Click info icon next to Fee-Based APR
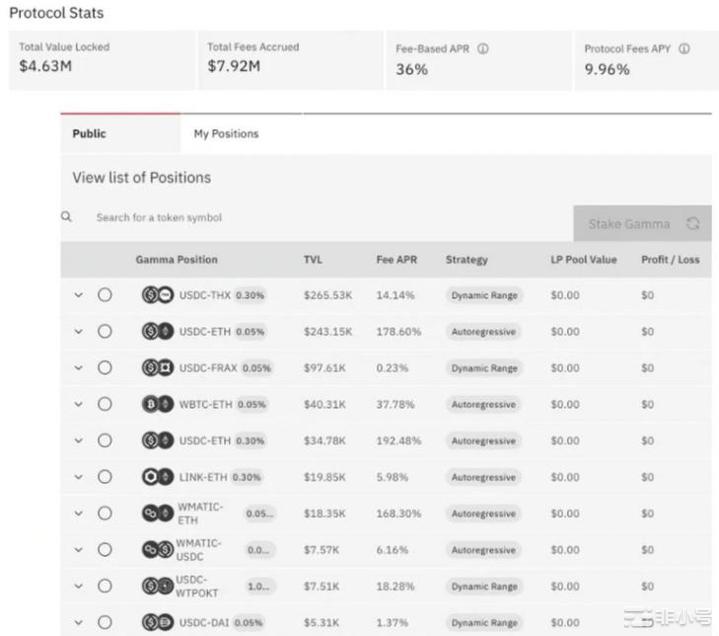The image size is (719, 636). click(x=483, y=48)
